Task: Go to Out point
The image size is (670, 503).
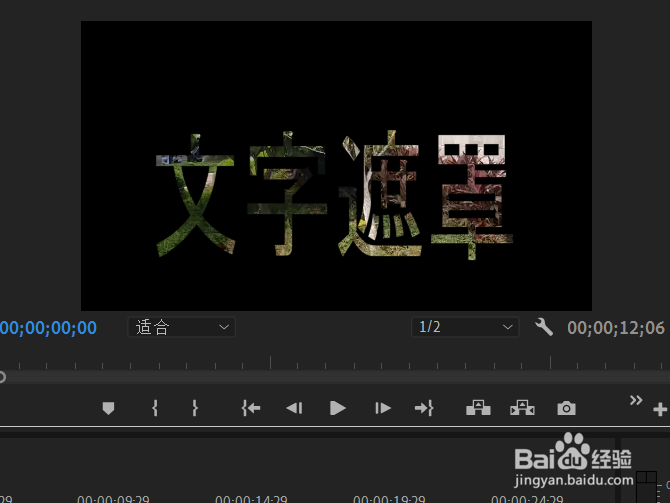Action: 424,408
